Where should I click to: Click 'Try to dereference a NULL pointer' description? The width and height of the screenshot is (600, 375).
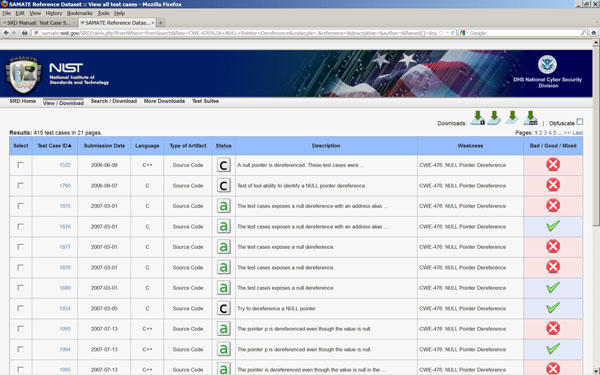click(276, 308)
